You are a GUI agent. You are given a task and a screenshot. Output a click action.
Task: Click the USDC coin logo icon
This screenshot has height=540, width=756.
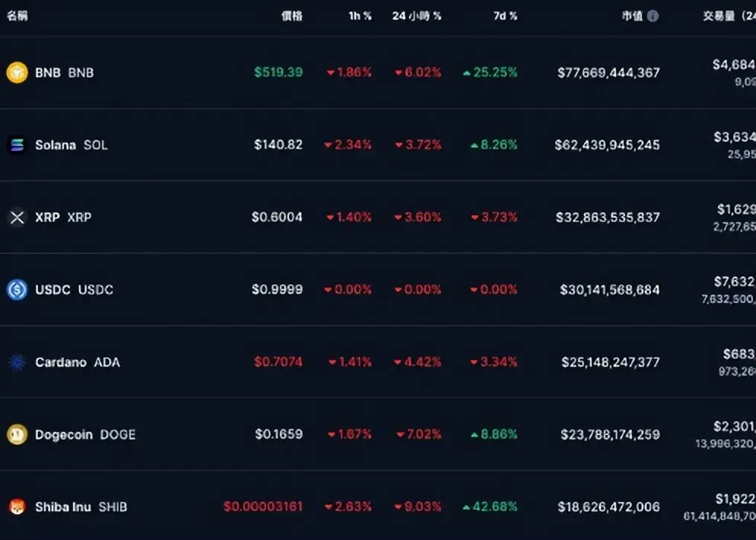tap(17, 290)
